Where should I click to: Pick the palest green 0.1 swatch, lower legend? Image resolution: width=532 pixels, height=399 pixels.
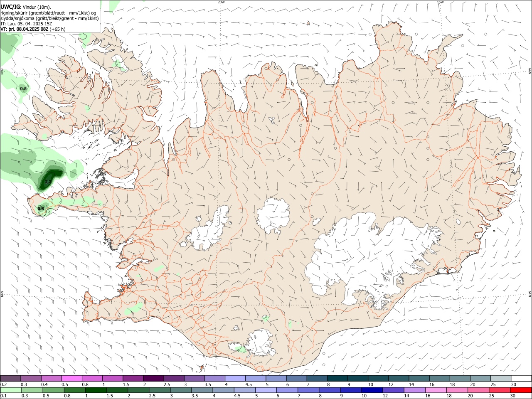click(11, 390)
